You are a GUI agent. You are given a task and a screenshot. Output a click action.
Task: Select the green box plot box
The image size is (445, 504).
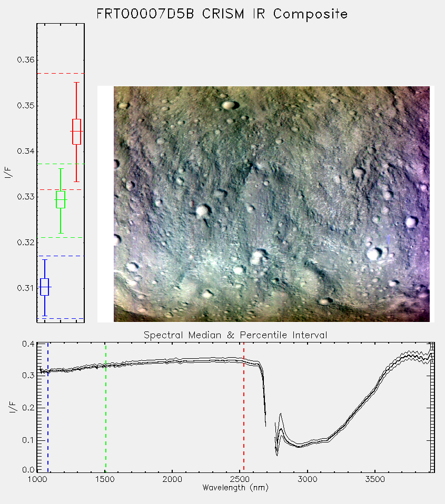click(61, 199)
